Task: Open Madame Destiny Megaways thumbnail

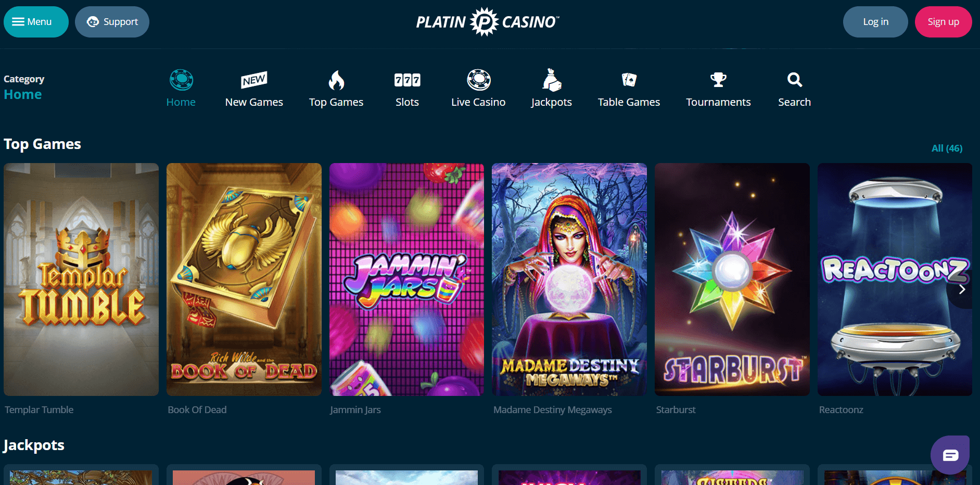Action: pos(569,279)
